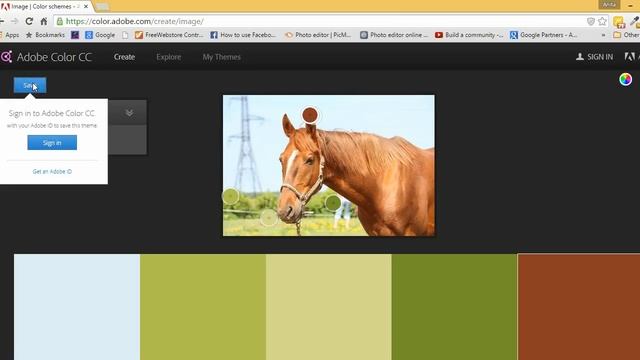Viewport: 640px width, 360px height.
Task: Select the pale yellow picker near horse's nose
Action: [x=269, y=218]
